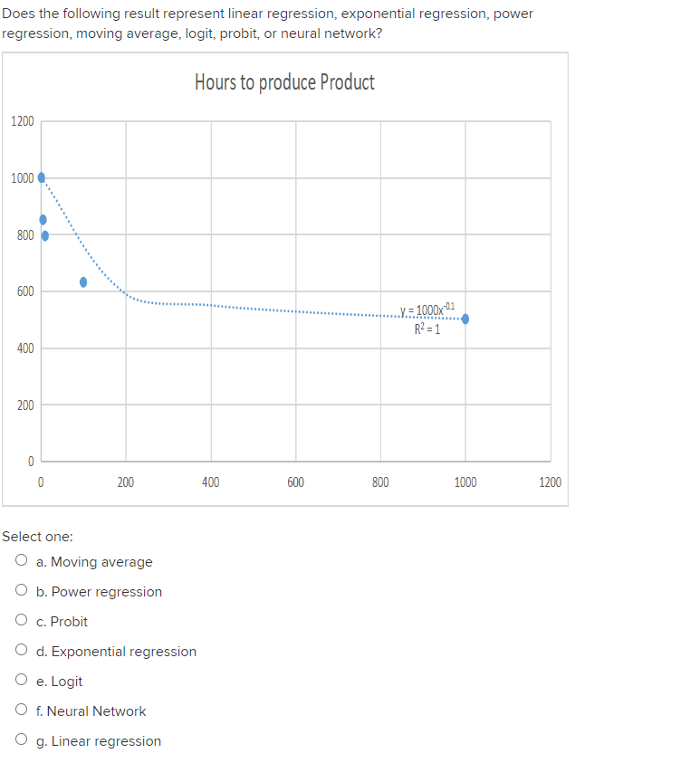Click the R² = 1 label on chart
Viewport: 700px width, 763px height.
click(x=426, y=329)
